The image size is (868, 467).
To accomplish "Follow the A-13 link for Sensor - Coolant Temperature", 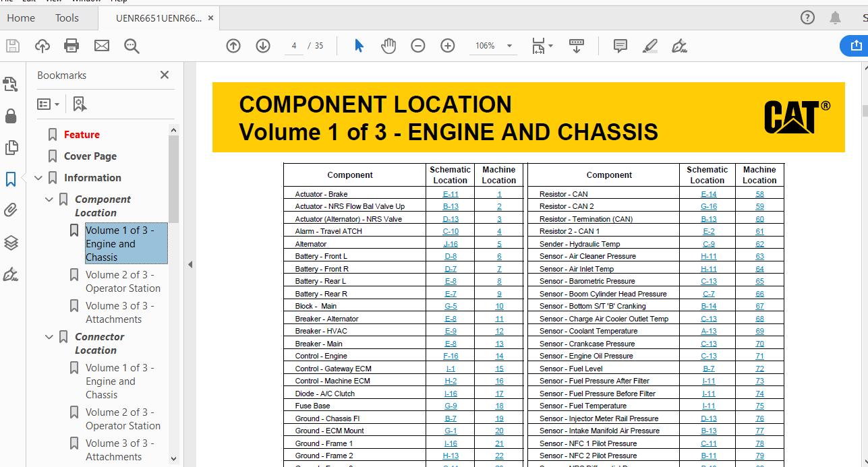I will (x=708, y=331).
